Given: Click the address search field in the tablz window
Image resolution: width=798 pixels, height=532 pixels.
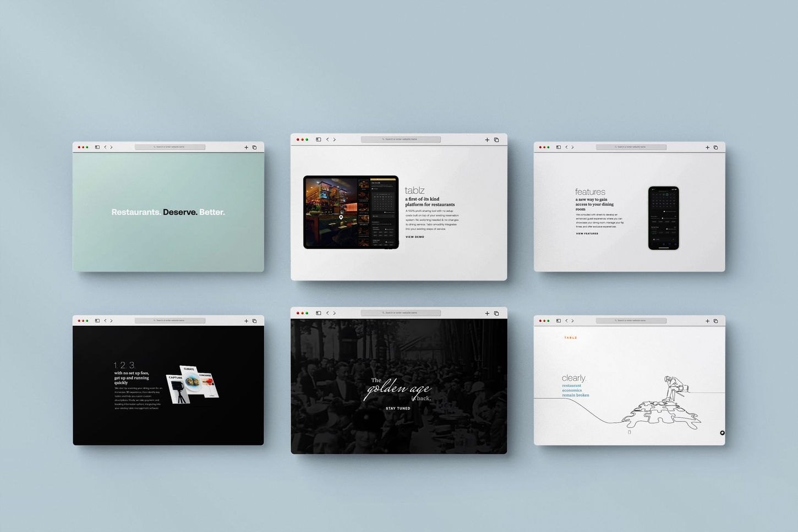Looking at the screenshot, I should (x=401, y=139).
